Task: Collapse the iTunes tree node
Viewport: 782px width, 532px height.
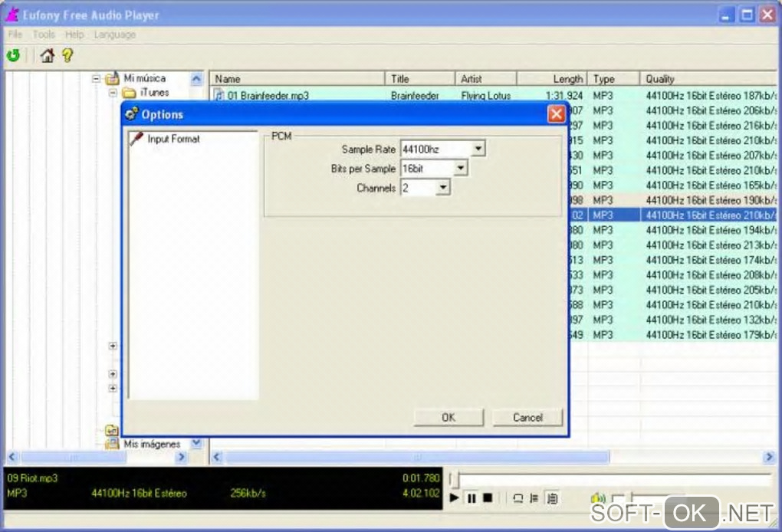Action: click(113, 93)
